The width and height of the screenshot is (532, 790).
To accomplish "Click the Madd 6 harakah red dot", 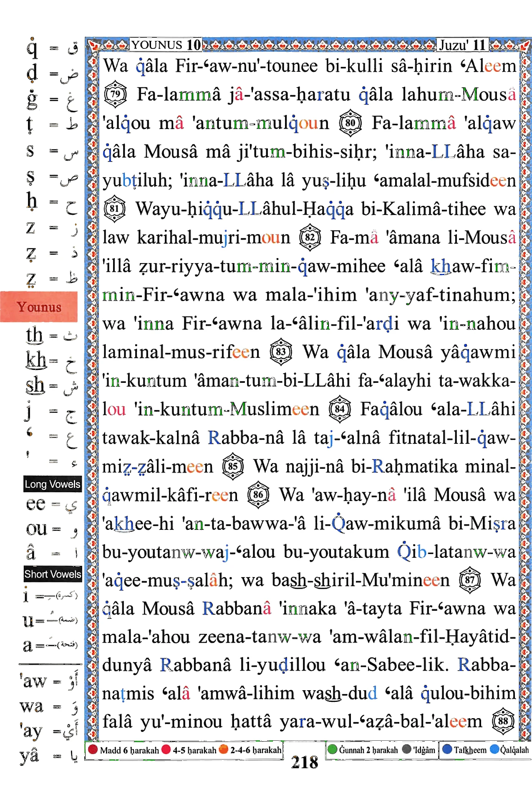I will pyautogui.click(x=93, y=749).
